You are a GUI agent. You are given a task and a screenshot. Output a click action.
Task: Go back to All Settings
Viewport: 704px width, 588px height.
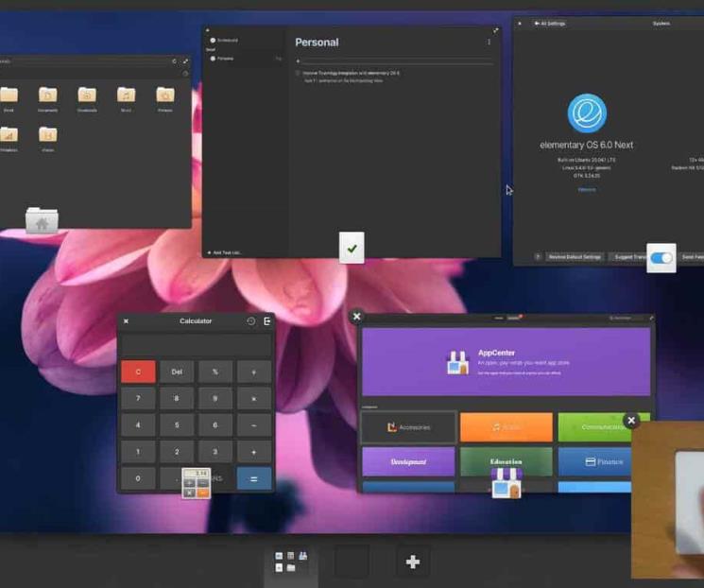(x=550, y=24)
